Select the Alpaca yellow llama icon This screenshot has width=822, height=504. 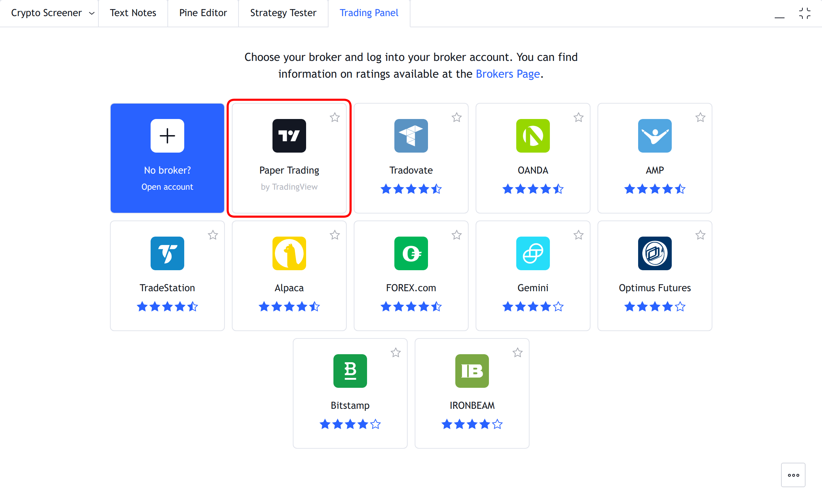(x=289, y=253)
